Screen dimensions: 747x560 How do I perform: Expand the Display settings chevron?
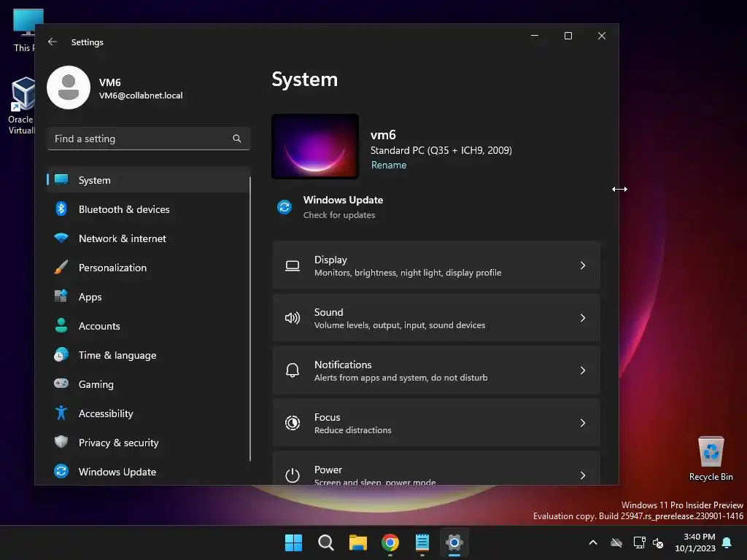tap(583, 265)
